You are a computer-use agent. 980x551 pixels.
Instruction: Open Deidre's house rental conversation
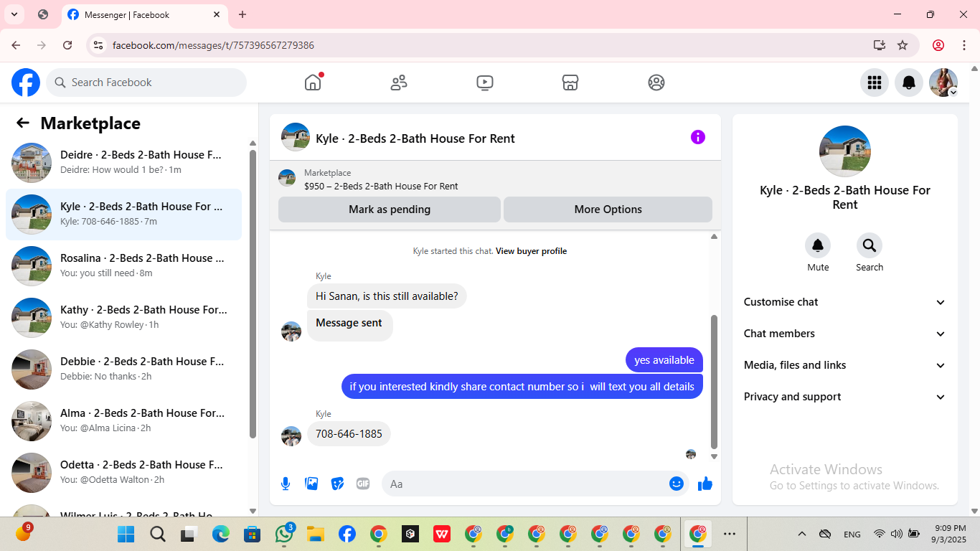123,163
